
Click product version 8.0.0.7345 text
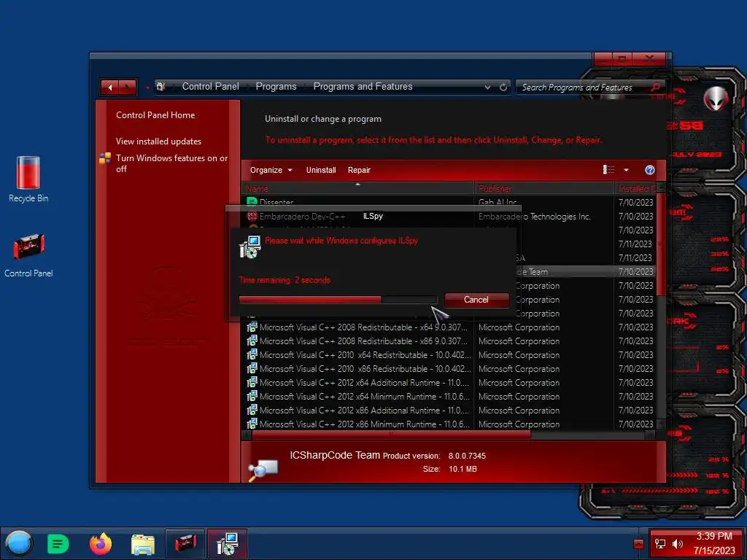pyautogui.click(x=467, y=456)
